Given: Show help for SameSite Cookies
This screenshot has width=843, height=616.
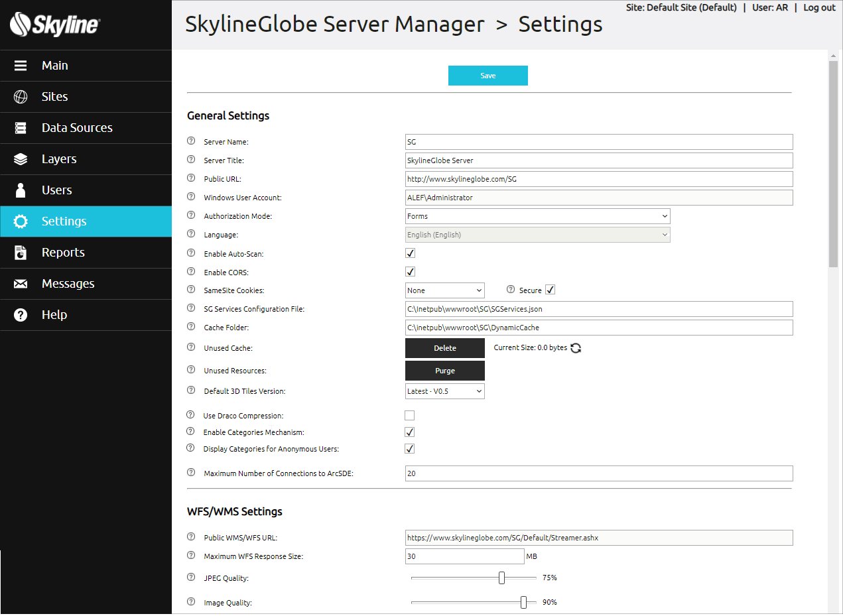Looking at the screenshot, I should tap(191, 290).
